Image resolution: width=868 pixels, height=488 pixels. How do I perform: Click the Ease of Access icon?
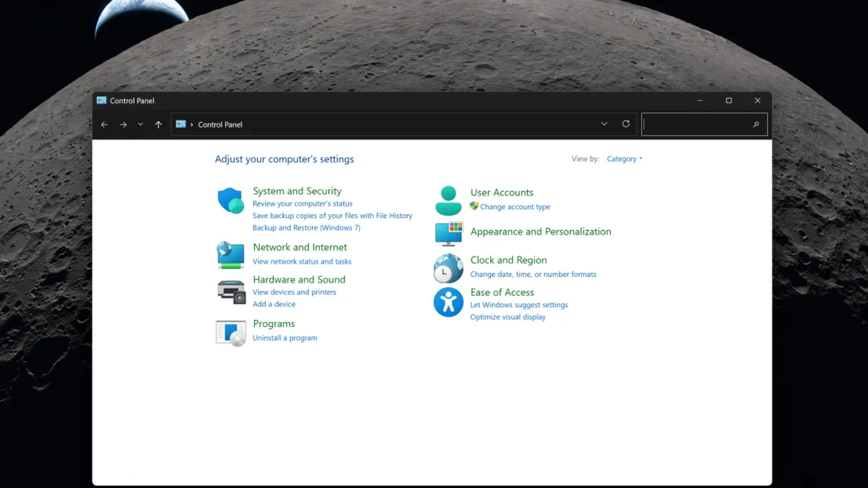coord(448,302)
